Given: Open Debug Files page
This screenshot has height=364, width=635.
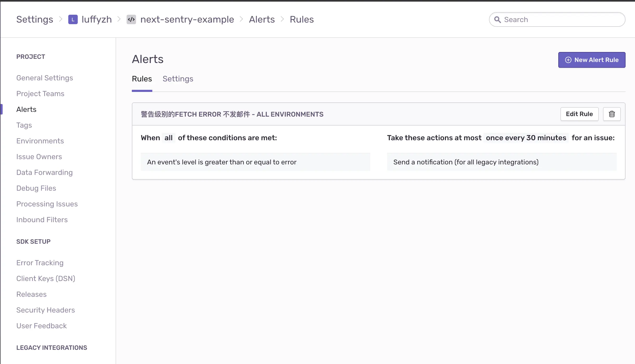Looking at the screenshot, I should click(x=36, y=188).
